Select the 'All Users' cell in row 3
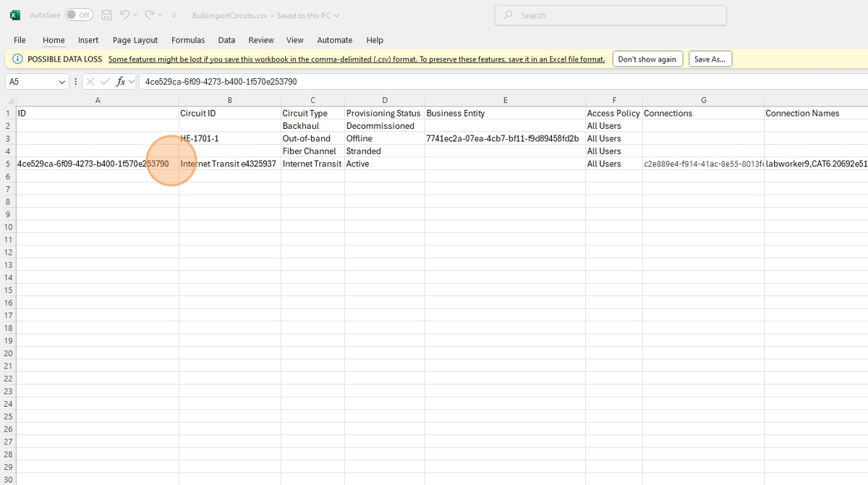 614,138
